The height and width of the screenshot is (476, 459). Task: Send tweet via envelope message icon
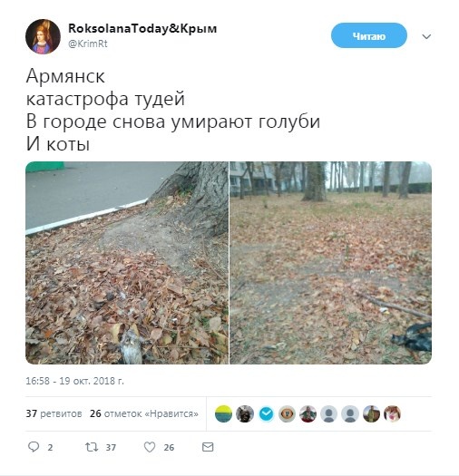208,447
